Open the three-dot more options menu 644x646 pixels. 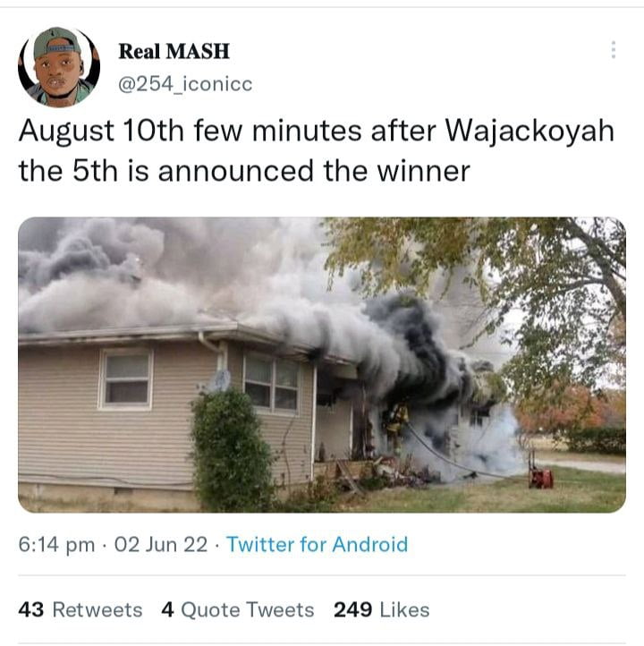[x=613, y=50]
